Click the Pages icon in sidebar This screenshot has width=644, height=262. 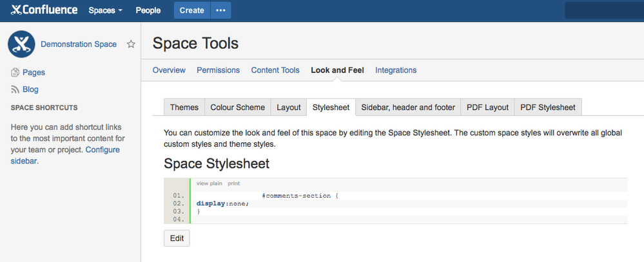pyautogui.click(x=15, y=73)
